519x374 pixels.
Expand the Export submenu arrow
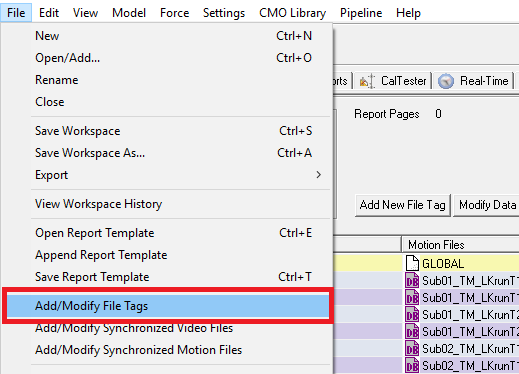pyautogui.click(x=319, y=175)
